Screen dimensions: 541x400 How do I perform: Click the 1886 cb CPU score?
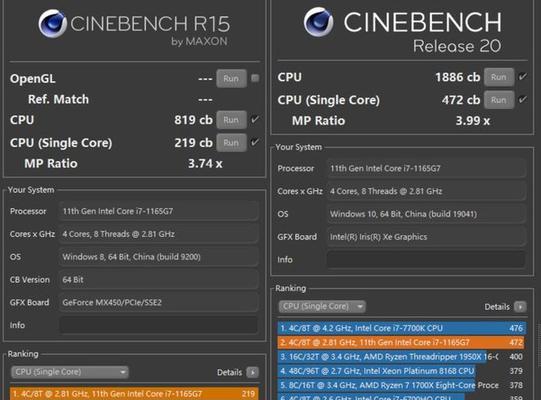(458, 77)
